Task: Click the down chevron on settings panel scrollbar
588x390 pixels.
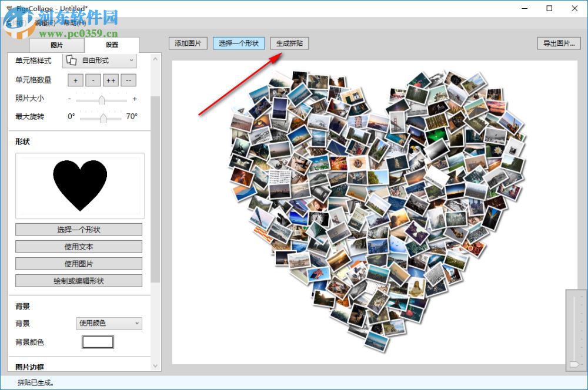Action: coord(155,365)
